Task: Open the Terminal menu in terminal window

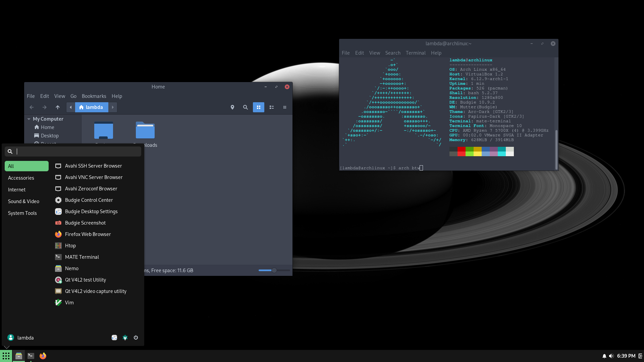Action: point(415,53)
